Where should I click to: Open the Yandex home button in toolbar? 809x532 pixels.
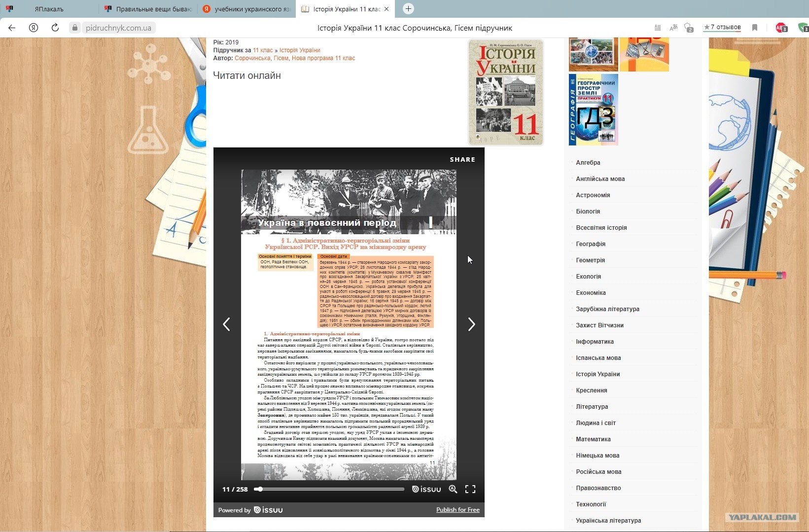(34, 28)
